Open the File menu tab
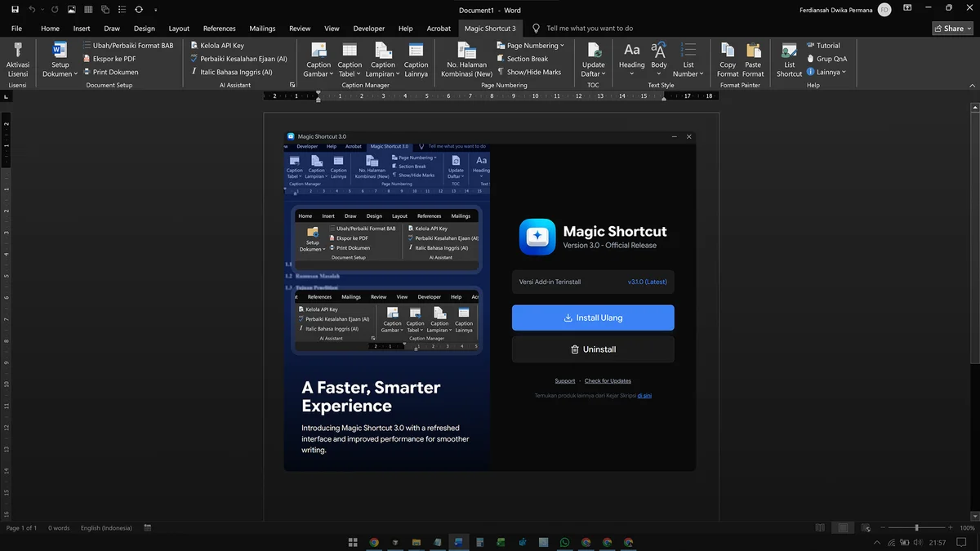This screenshot has width=980, height=551. pyautogui.click(x=16, y=28)
